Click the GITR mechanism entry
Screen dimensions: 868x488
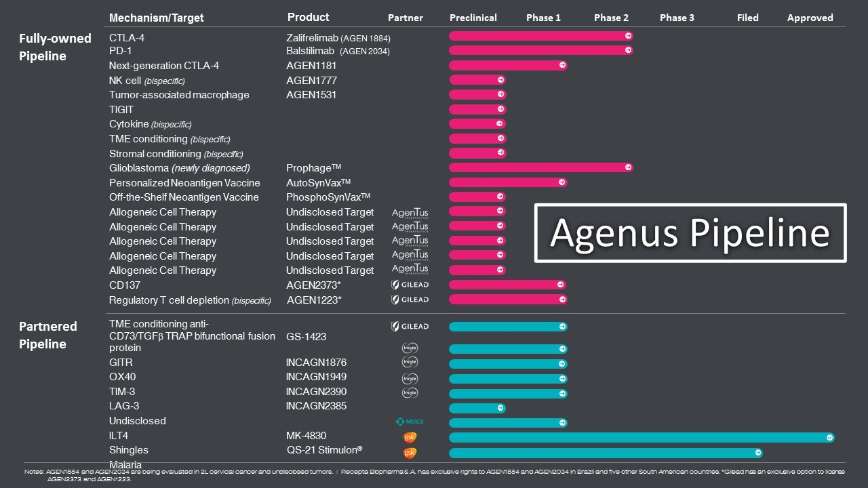point(121,363)
